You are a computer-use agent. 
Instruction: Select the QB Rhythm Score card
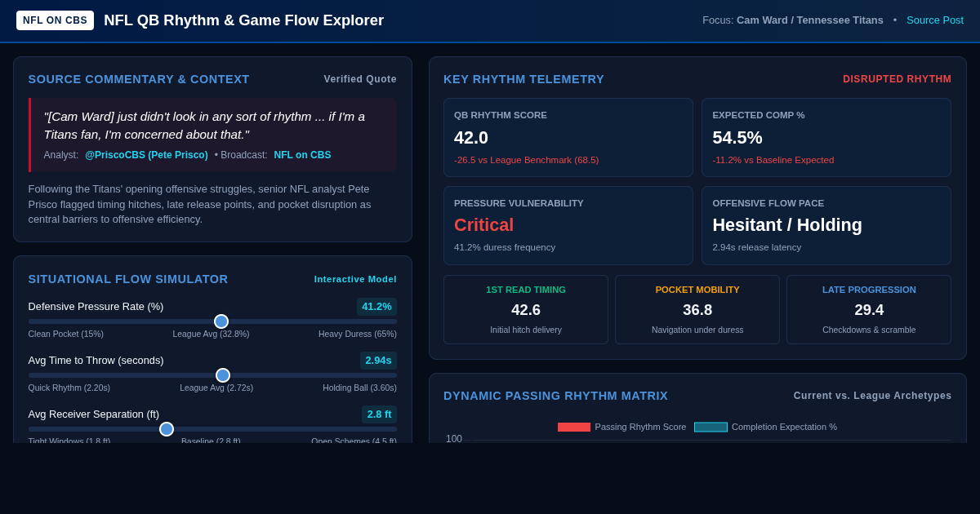pos(568,138)
